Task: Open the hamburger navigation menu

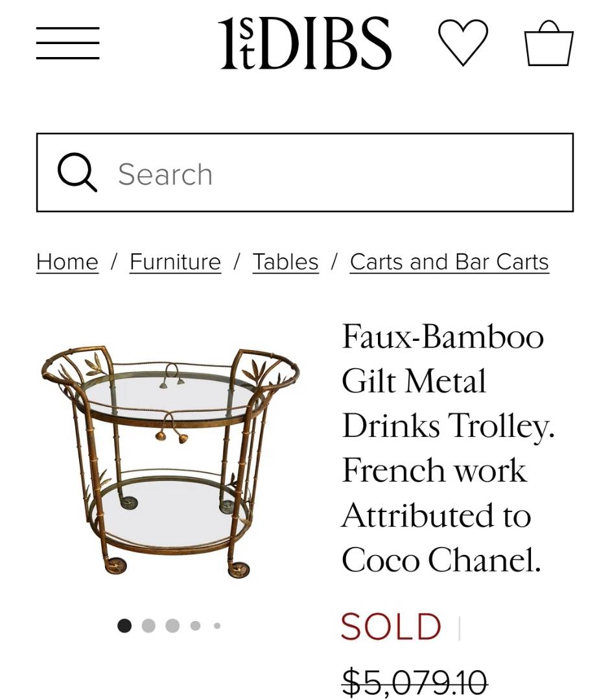Action: point(67,43)
